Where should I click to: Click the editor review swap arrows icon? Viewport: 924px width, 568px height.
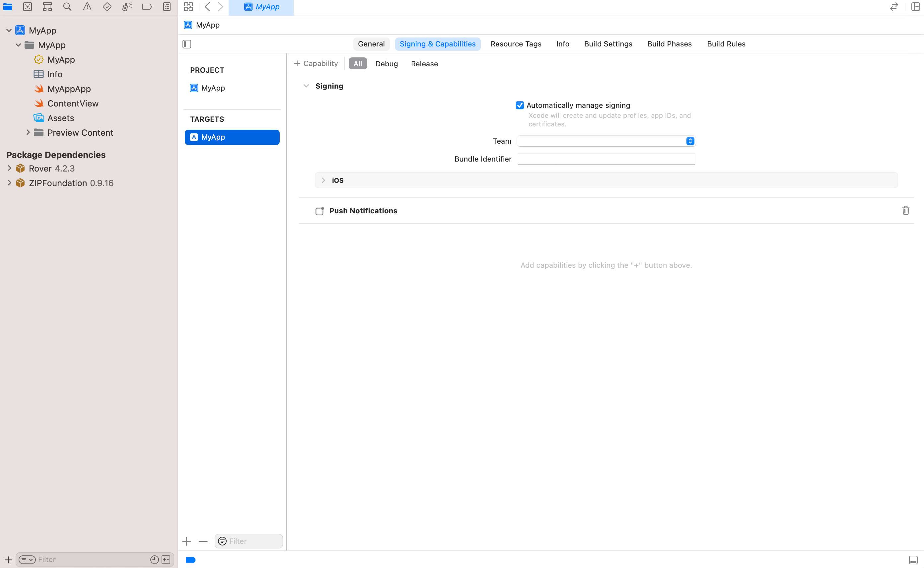[894, 7]
